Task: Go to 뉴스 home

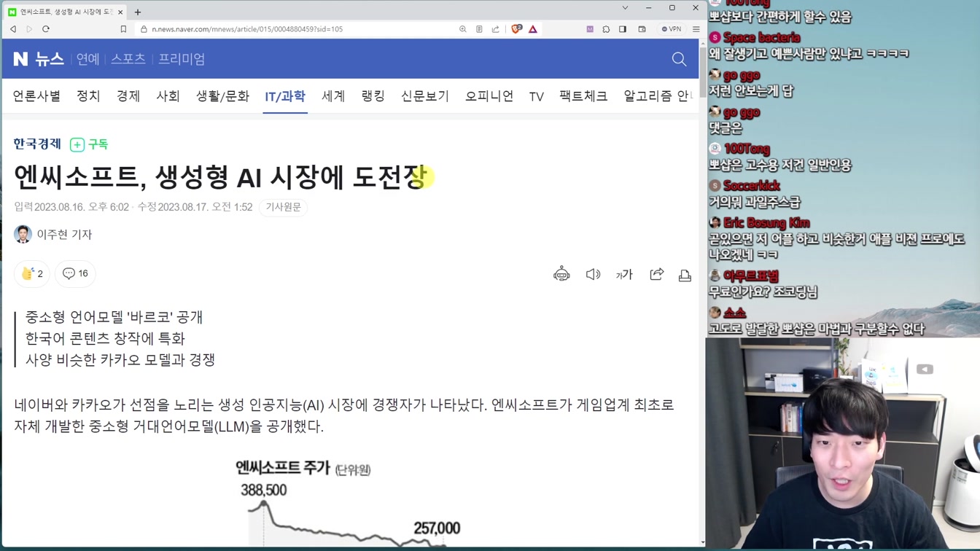Action: coord(50,59)
